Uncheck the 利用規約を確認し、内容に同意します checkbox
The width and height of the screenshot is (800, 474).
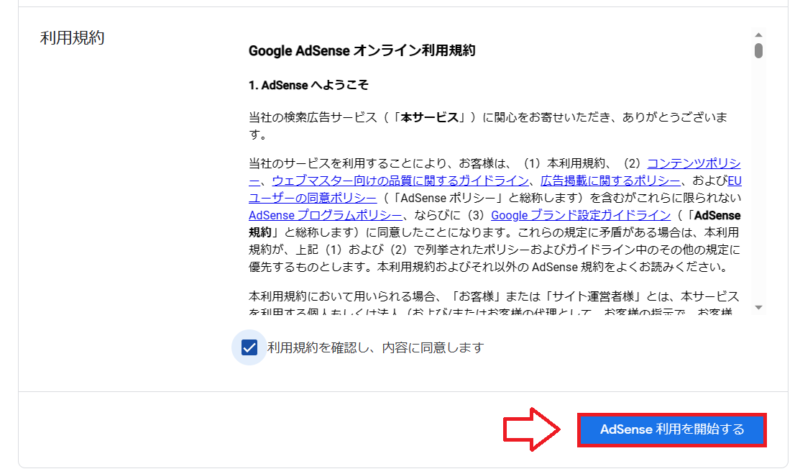click(249, 348)
